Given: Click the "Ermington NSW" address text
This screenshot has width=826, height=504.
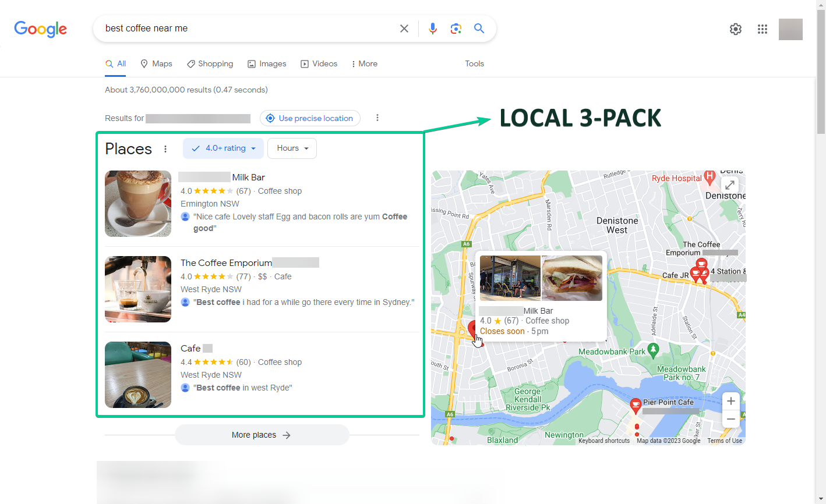Looking at the screenshot, I should pos(210,204).
